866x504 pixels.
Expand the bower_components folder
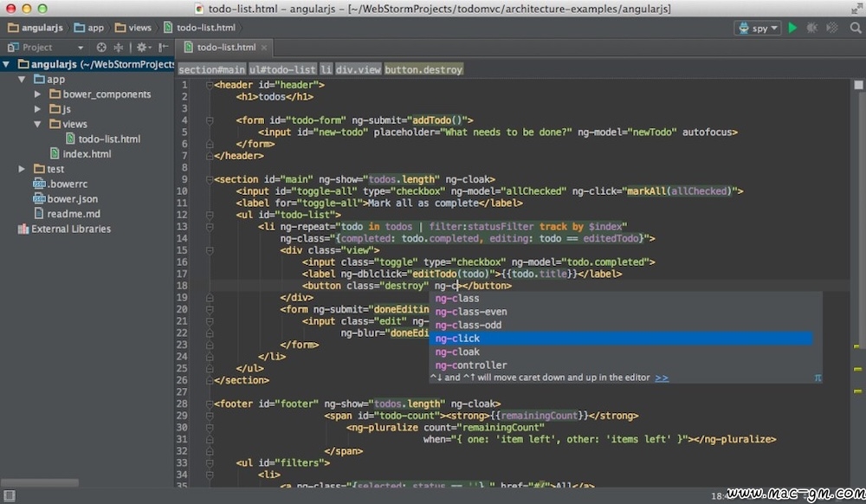tap(37, 94)
